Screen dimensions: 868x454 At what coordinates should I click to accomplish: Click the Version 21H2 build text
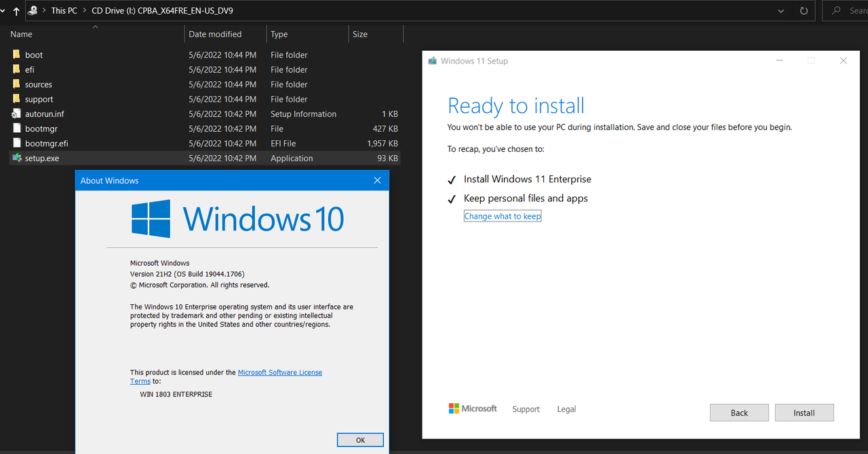point(187,274)
